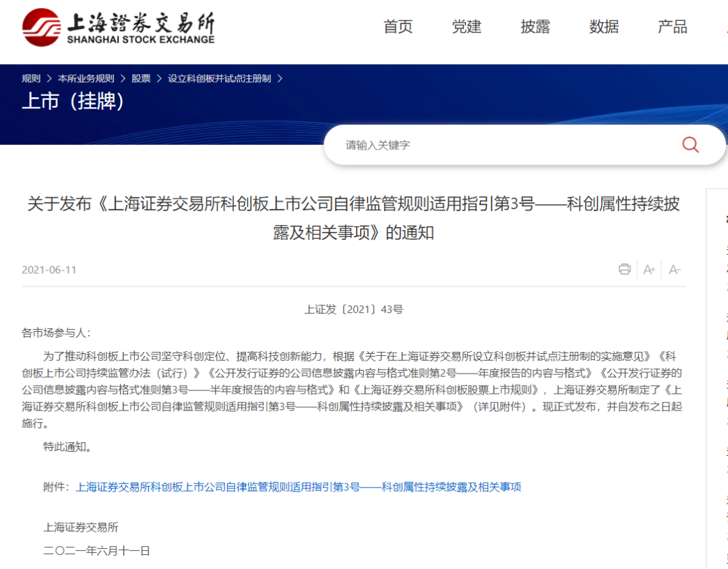
Task: Click the print icon next to the date
Action: coord(624,269)
